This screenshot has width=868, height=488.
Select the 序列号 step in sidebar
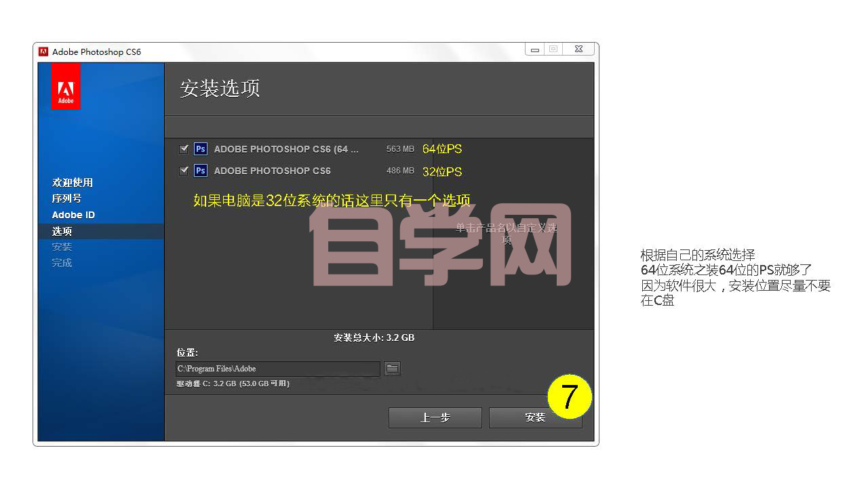(x=66, y=199)
